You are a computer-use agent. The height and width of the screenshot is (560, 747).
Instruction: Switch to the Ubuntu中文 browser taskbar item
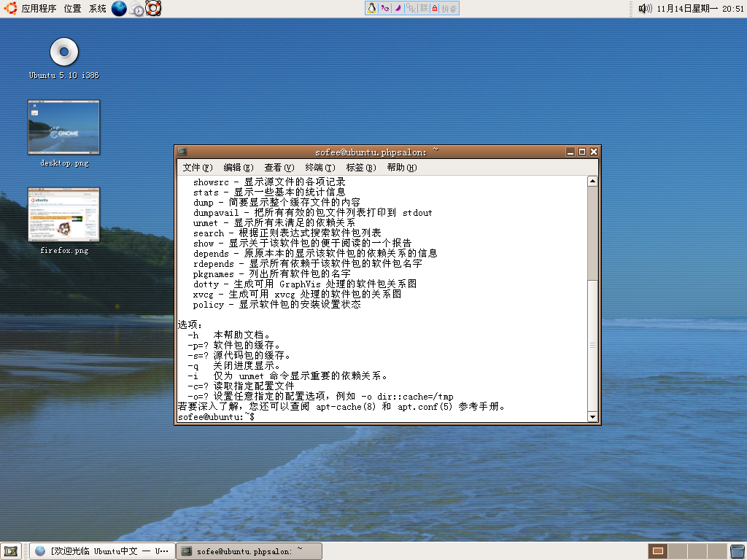coord(102,551)
